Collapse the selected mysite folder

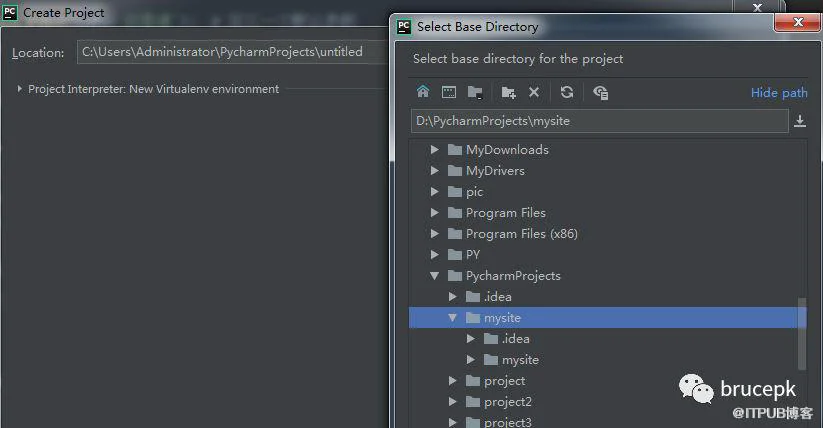(x=452, y=318)
